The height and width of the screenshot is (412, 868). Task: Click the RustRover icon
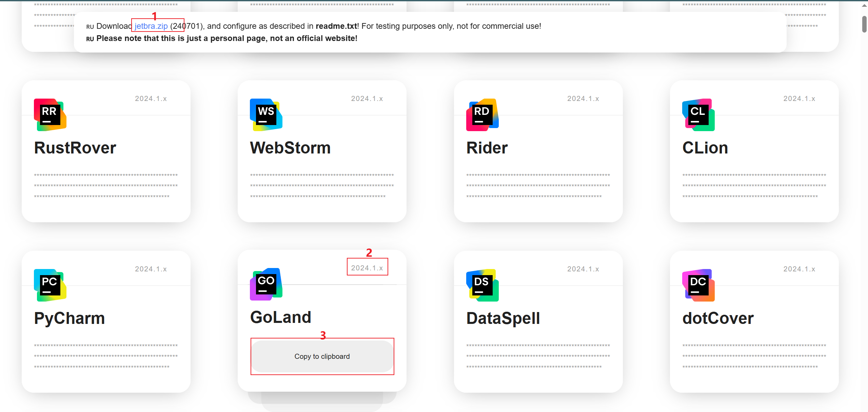(x=51, y=115)
